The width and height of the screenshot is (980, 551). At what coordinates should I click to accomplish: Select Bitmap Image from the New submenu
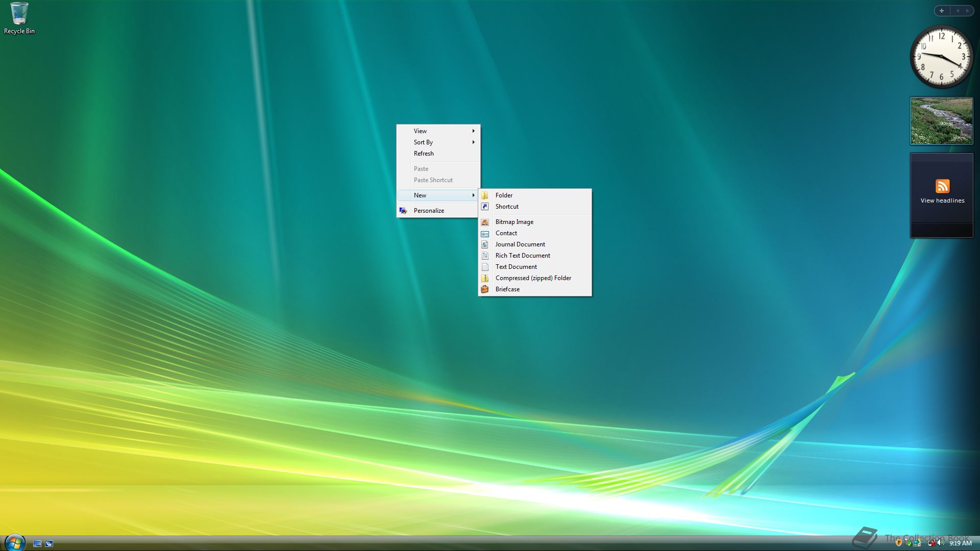[x=535, y=222]
